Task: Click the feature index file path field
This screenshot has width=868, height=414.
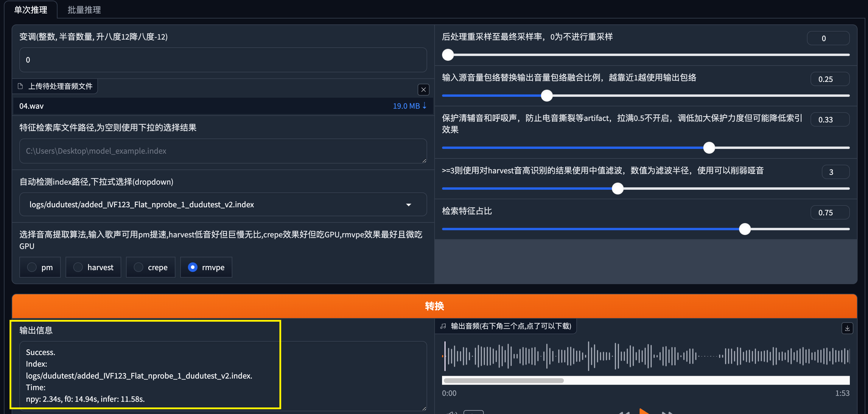Action: click(223, 151)
